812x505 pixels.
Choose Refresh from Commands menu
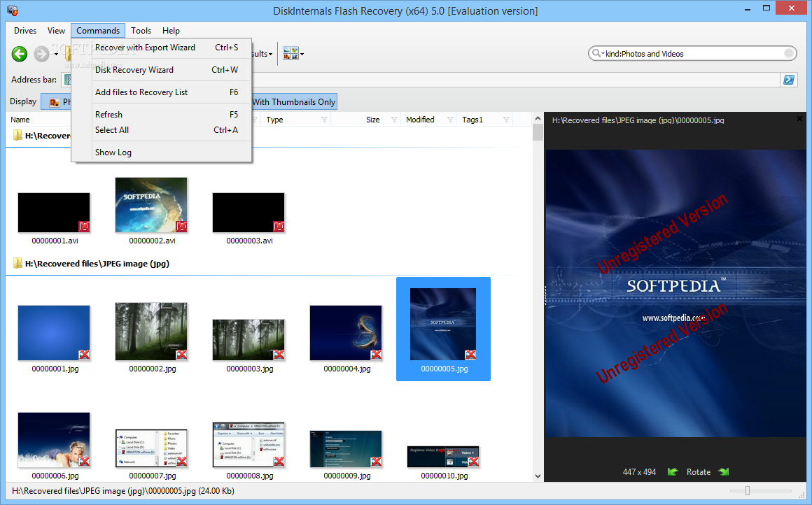pyautogui.click(x=162, y=114)
